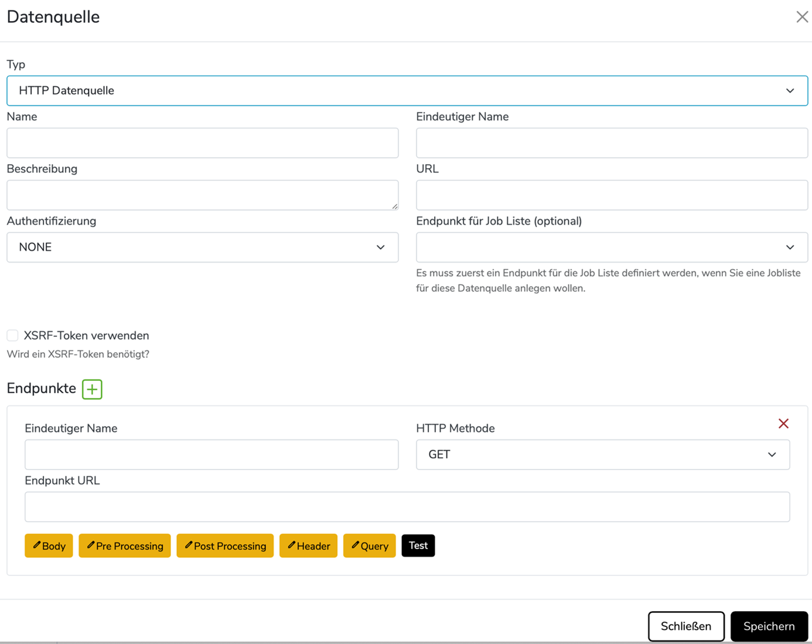Click the Schließen button

tap(686, 626)
